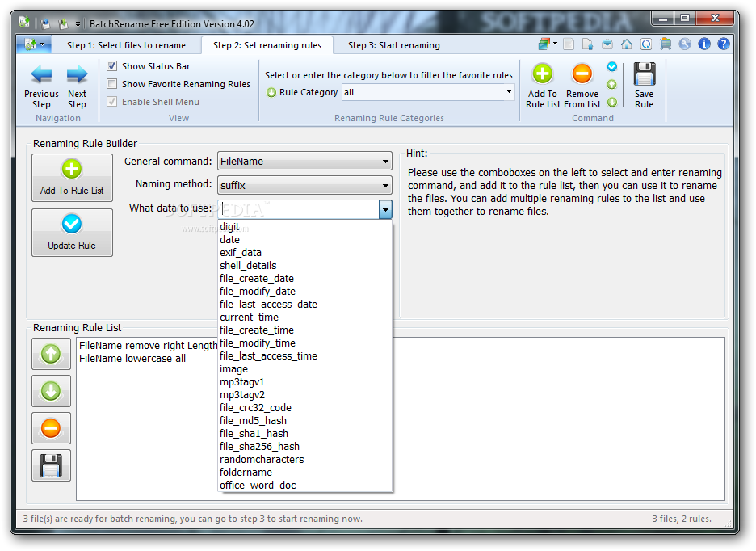Click the refresh/update icon
756x551 pixels.
click(646, 44)
